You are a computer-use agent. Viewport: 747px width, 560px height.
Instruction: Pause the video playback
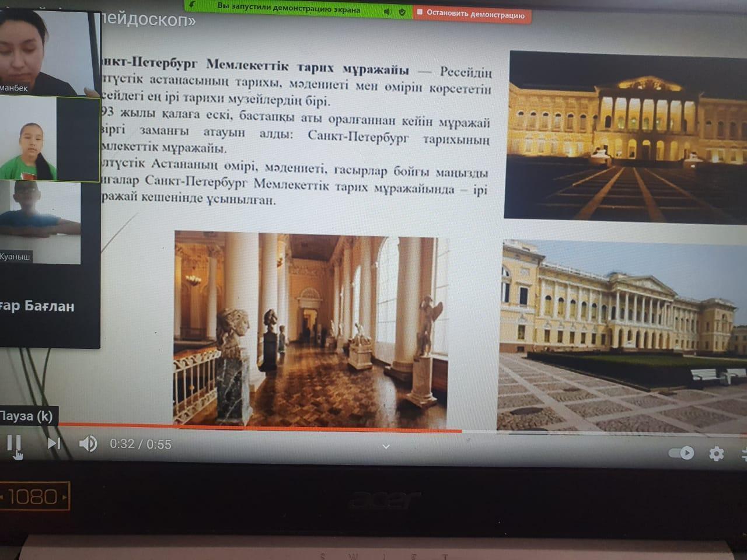coord(13,444)
